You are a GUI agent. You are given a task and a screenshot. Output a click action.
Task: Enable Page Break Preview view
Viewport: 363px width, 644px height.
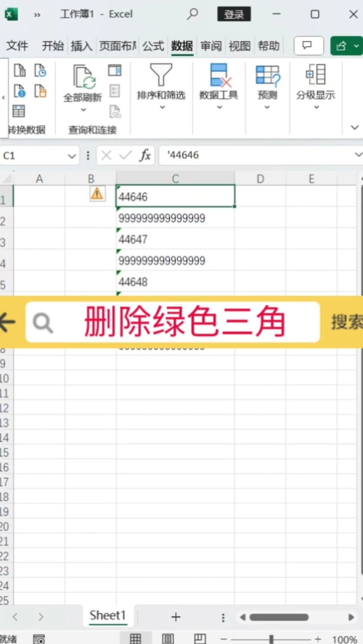(200, 638)
